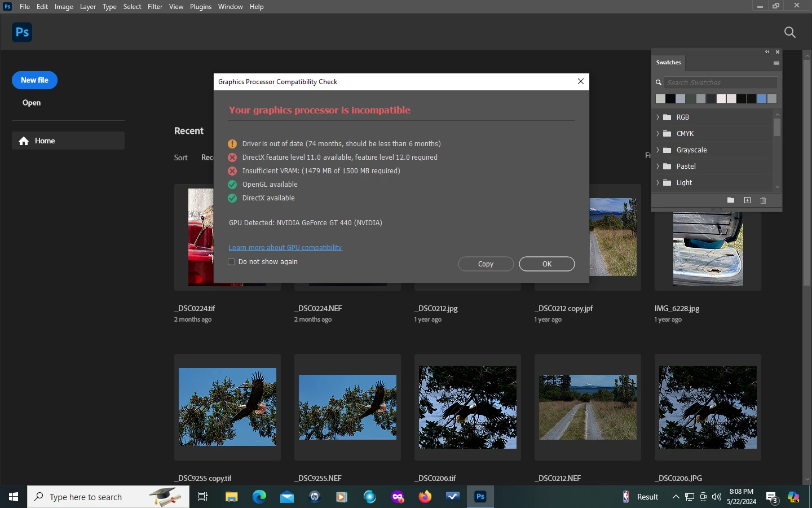The width and height of the screenshot is (812, 508).
Task: Close the Graphics Processor Compatibility Check dialog
Action: 581,82
